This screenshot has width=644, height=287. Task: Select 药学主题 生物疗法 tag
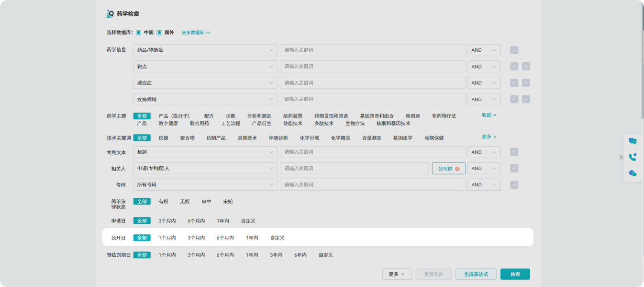tap(355, 123)
